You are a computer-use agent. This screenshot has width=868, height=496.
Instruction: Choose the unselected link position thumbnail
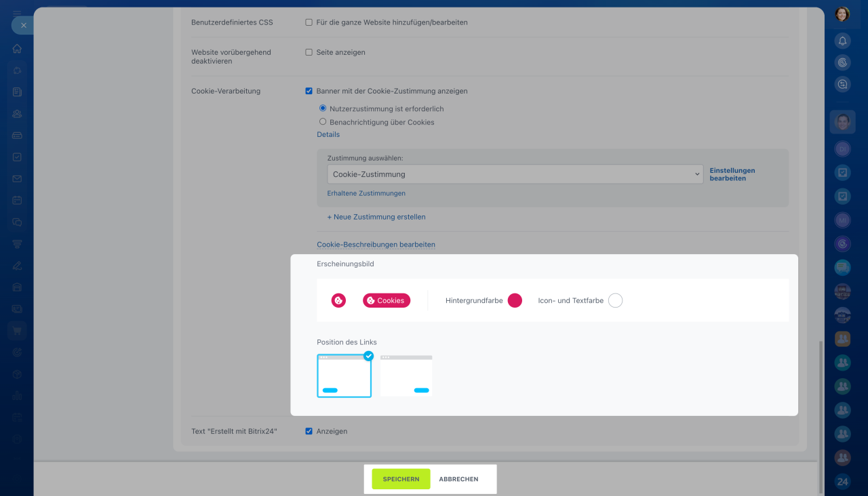[x=406, y=375]
